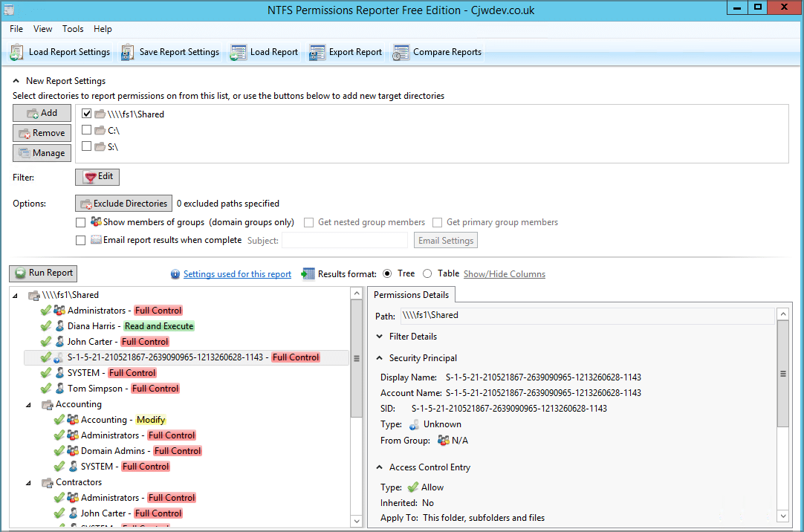
Task: Select the Permissions Details tab
Action: pyautogui.click(x=411, y=295)
